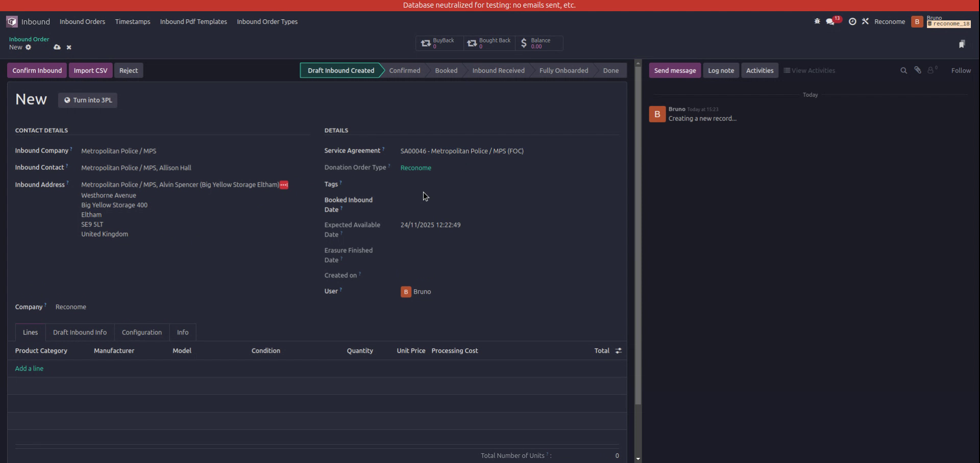The image size is (980, 463).
Task: Save the record with the cloud icon
Action: (x=57, y=47)
